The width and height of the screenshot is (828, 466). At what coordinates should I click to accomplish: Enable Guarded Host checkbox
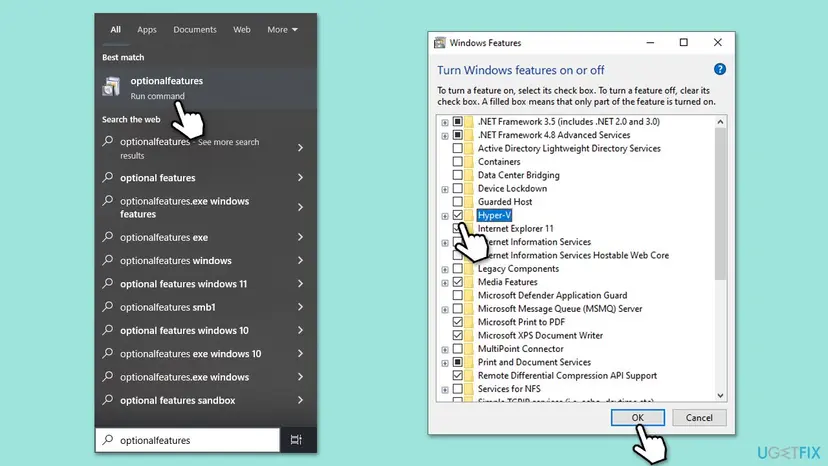tap(457, 202)
